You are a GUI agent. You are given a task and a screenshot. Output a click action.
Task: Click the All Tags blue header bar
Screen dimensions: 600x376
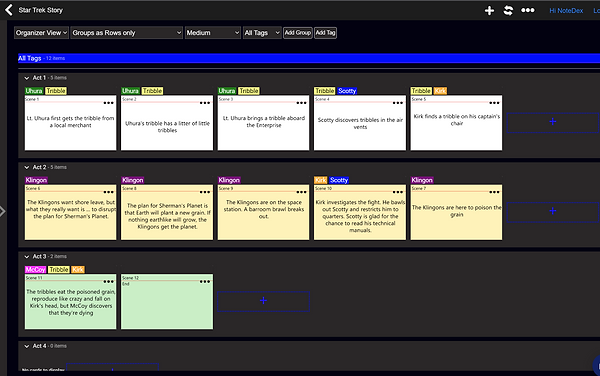pyautogui.click(x=309, y=58)
